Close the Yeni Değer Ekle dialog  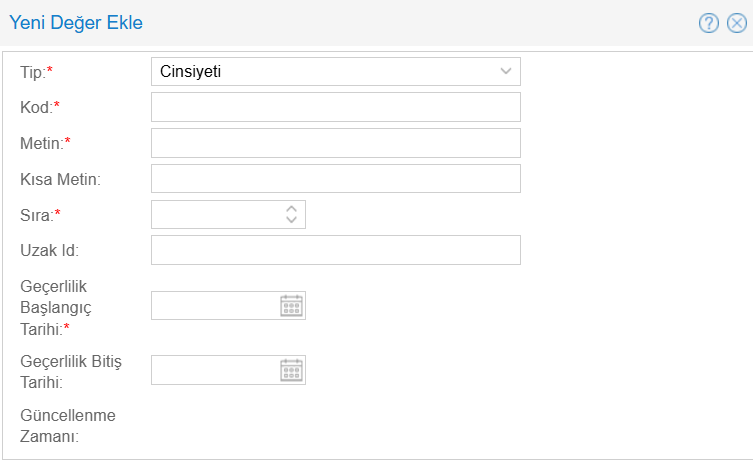737,23
